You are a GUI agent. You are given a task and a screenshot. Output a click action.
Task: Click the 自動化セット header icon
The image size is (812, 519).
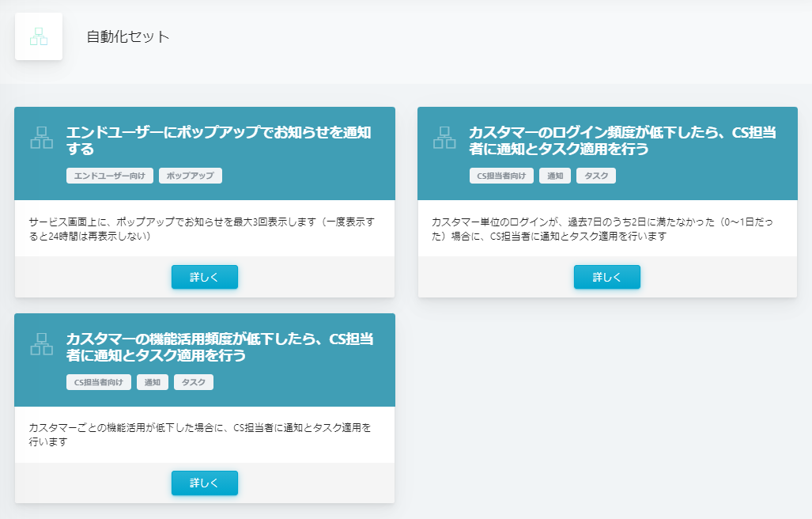pos(39,36)
